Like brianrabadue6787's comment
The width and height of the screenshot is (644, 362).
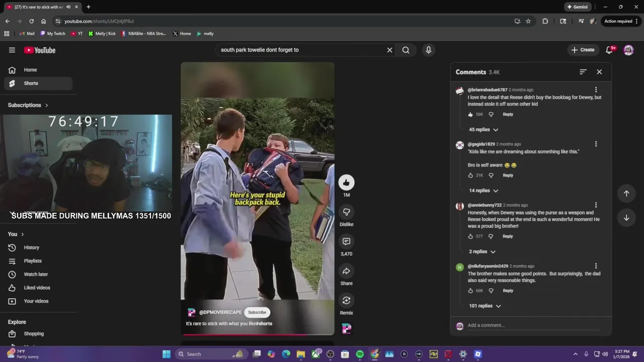[470, 115]
